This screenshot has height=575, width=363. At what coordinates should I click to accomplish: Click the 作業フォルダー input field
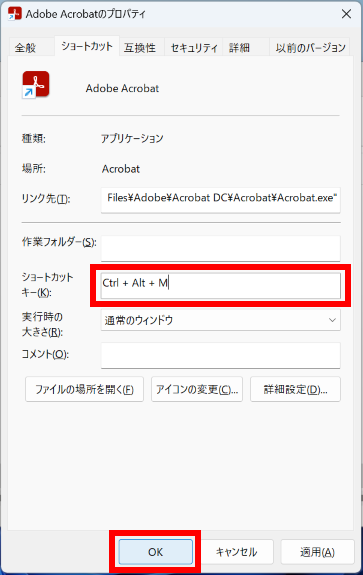pos(220,248)
